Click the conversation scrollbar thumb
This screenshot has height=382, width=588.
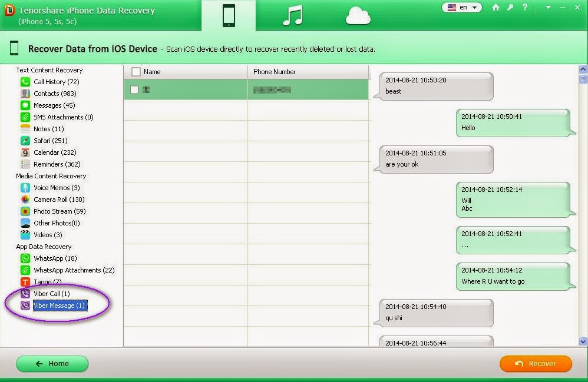click(583, 79)
